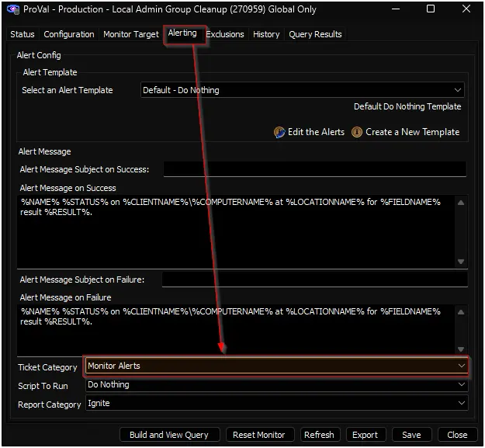The height and width of the screenshot is (448, 485).
Task: Save the monitor settings
Action: tap(411, 435)
